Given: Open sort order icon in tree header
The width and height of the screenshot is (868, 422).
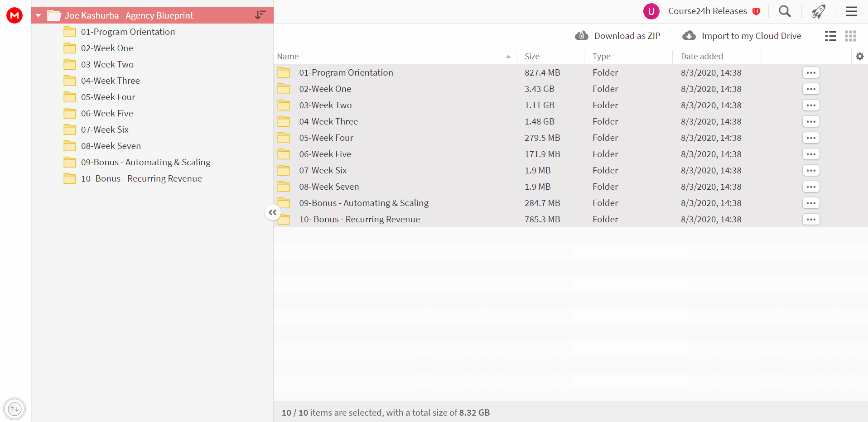Looking at the screenshot, I should tap(260, 15).
